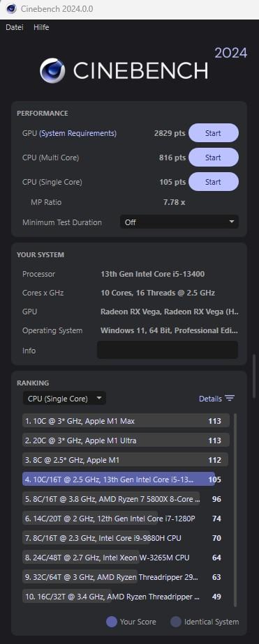259x644 pixels.
Task: Click the ranking list scrollbar
Action: click(x=235, y=510)
